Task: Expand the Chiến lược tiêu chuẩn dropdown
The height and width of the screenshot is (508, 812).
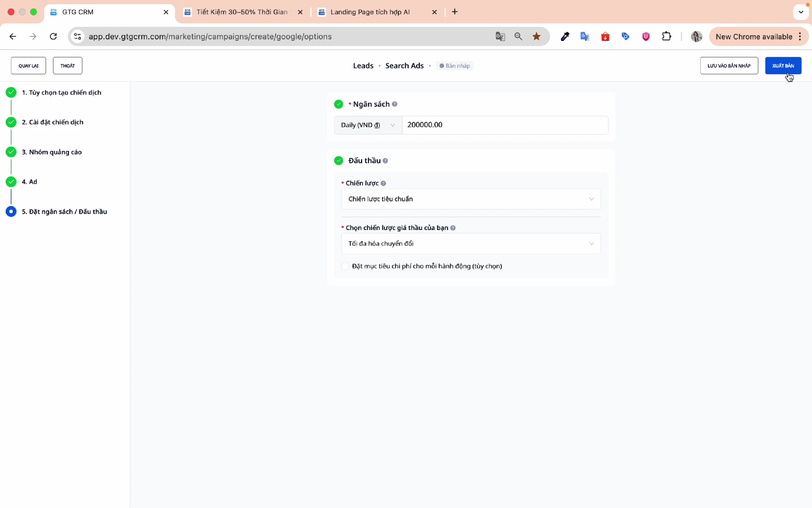Action: tap(470, 199)
